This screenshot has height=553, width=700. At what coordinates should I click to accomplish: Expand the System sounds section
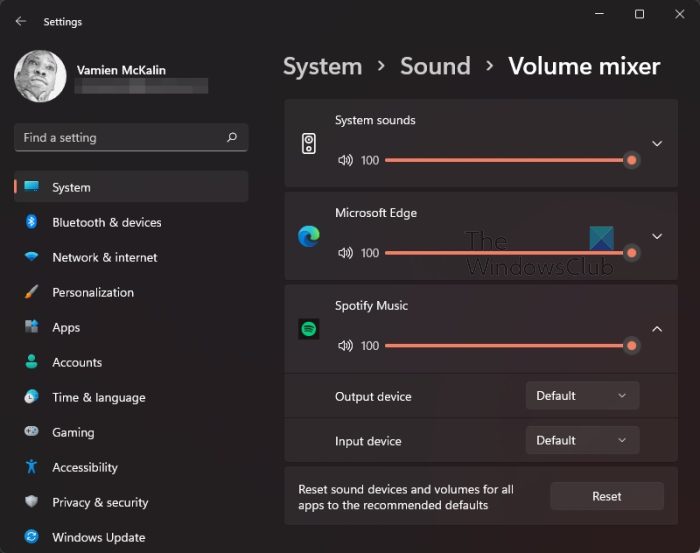coord(657,143)
